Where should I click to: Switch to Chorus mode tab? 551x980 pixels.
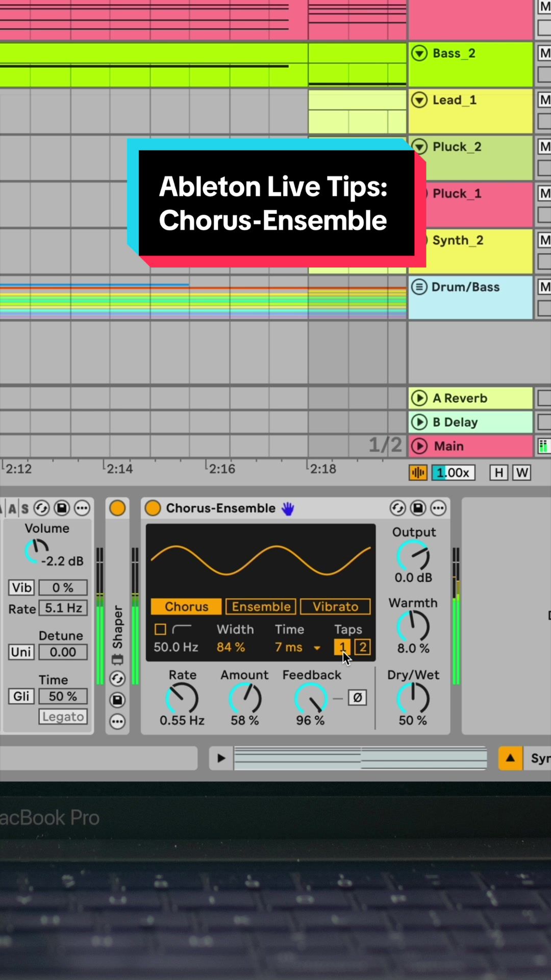point(186,606)
